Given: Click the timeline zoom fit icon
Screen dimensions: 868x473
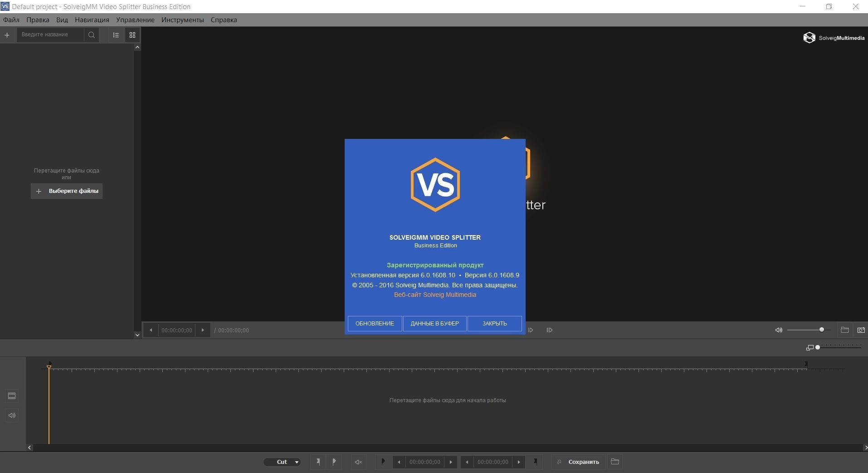Looking at the screenshot, I should coord(809,348).
